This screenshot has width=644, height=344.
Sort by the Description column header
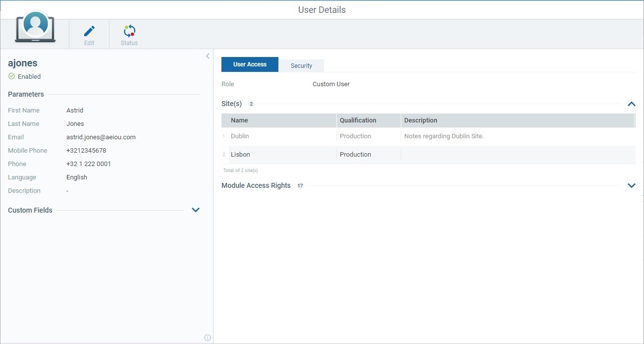coord(518,120)
